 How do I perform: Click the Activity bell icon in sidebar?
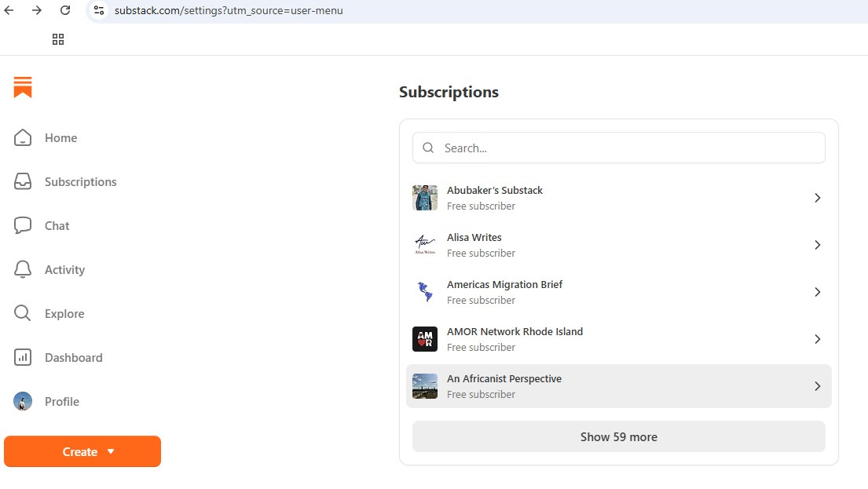(23, 269)
